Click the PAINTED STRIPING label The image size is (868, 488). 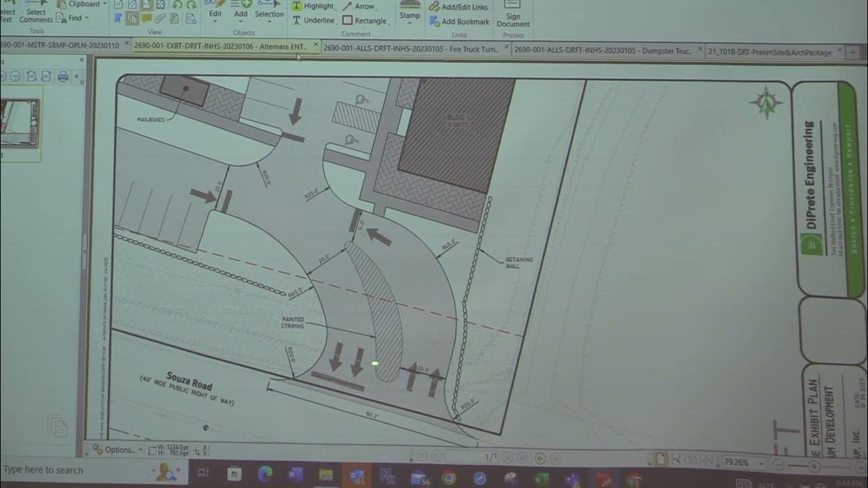293,322
